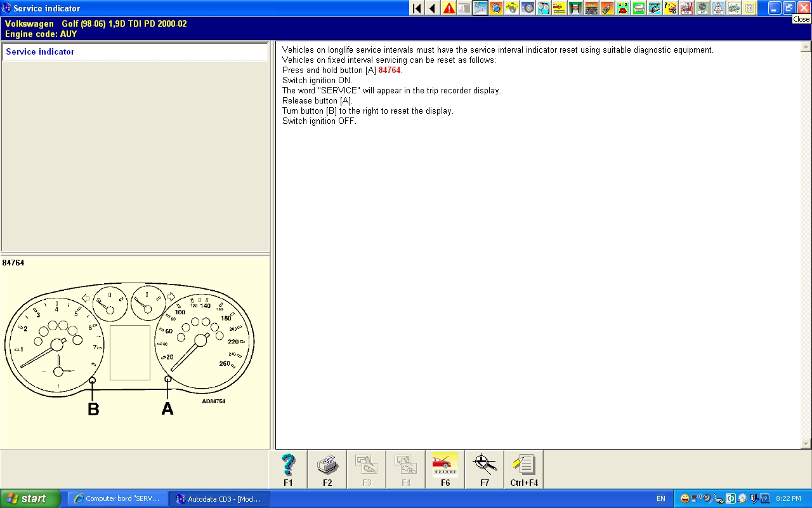The height and width of the screenshot is (508, 812).
Task: Click the green printer-like toolbar icon
Action: (x=639, y=8)
